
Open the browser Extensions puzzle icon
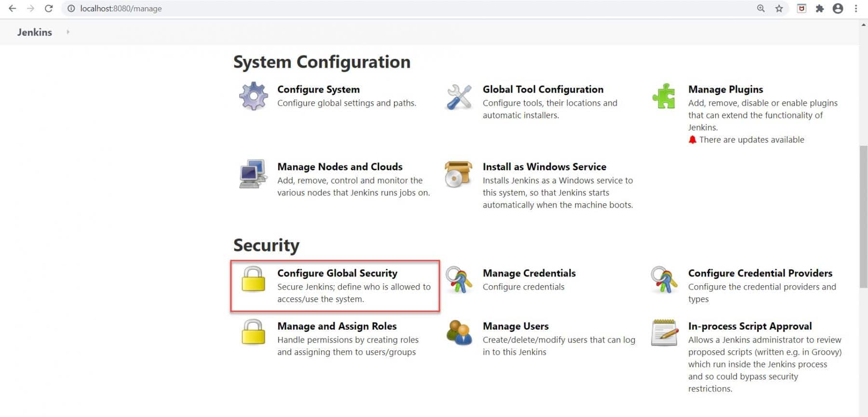pos(820,8)
